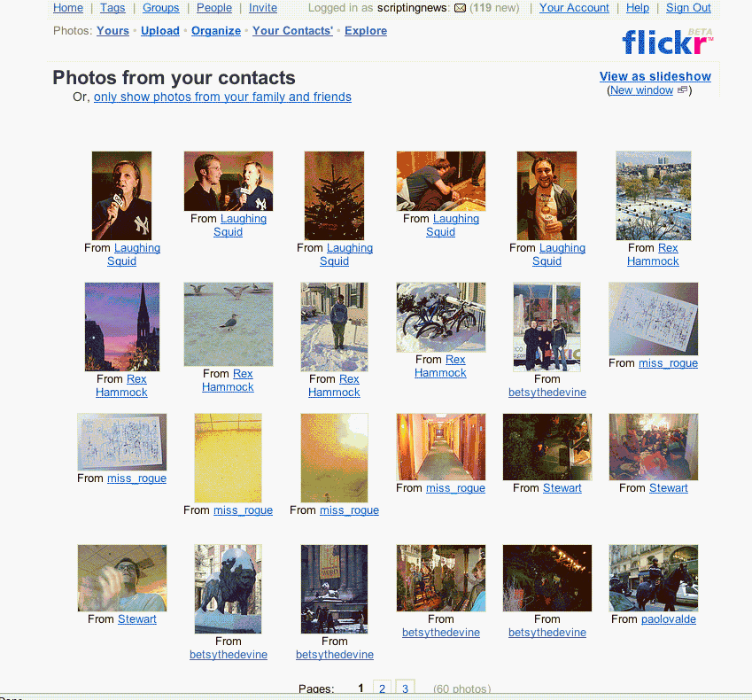Open the Christmas tree photo thumbnail

[334, 196]
